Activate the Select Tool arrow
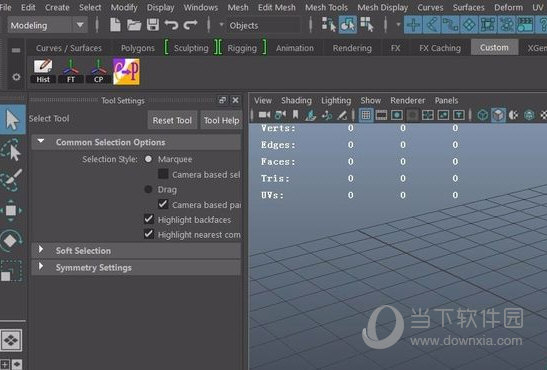547x370 pixels. tap(13, 120)
